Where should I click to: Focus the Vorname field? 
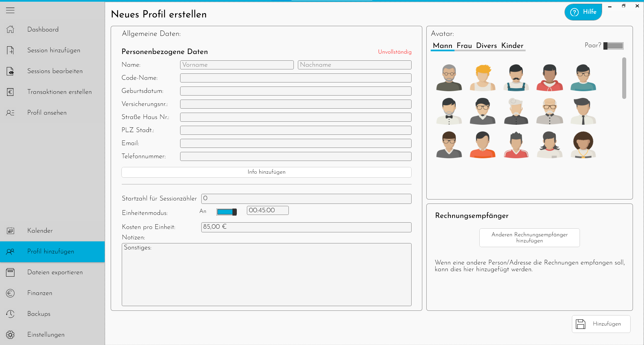click(237, 65)
